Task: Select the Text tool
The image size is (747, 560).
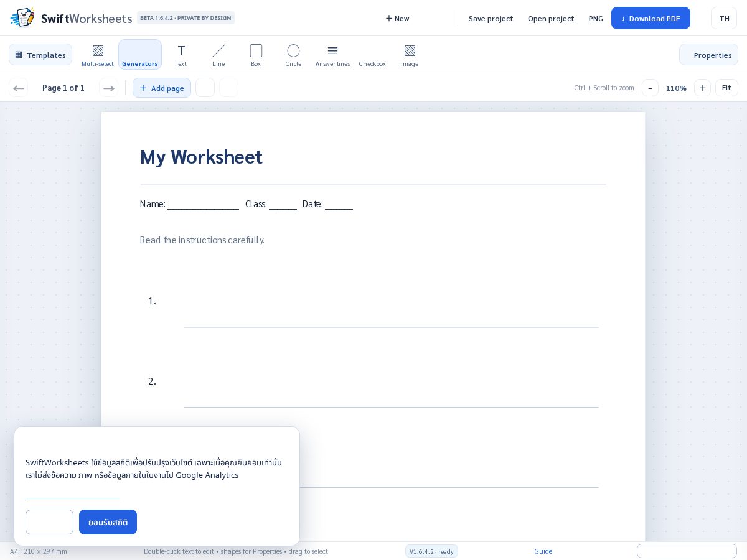Action: (181, 55)
